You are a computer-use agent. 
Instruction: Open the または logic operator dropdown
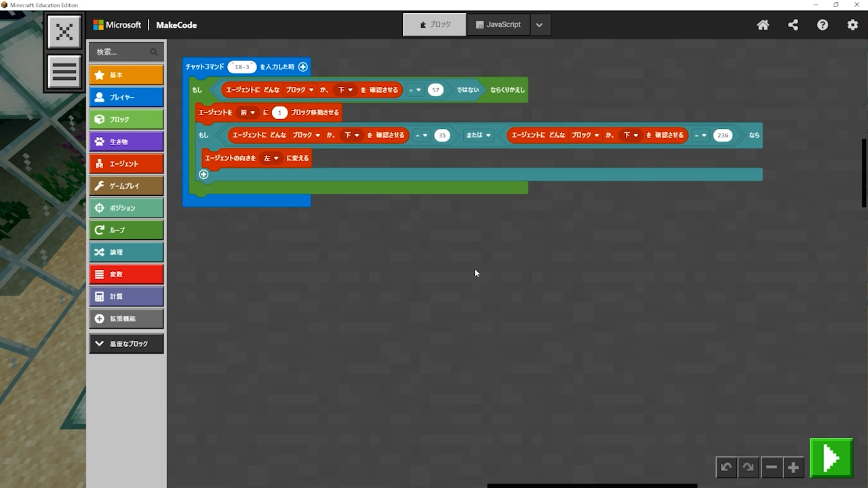[x=478, y=135]
